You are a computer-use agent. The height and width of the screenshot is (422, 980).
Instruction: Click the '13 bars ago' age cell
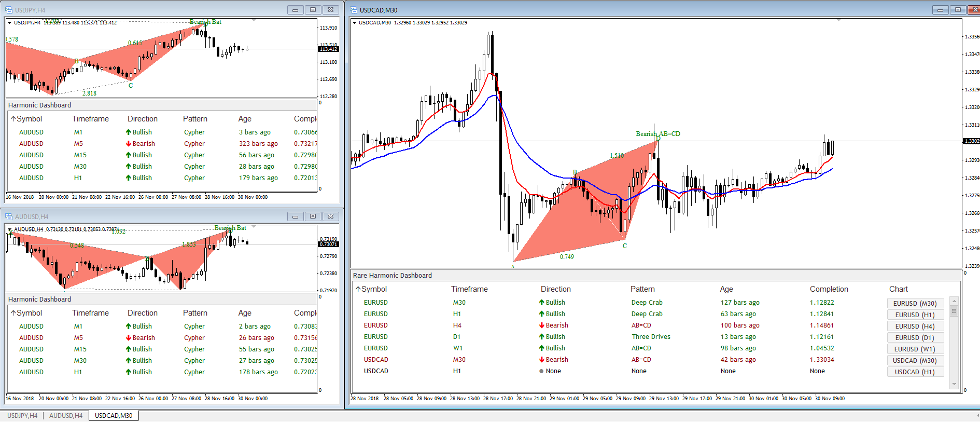pyautogui.click(x=738, y=337)
